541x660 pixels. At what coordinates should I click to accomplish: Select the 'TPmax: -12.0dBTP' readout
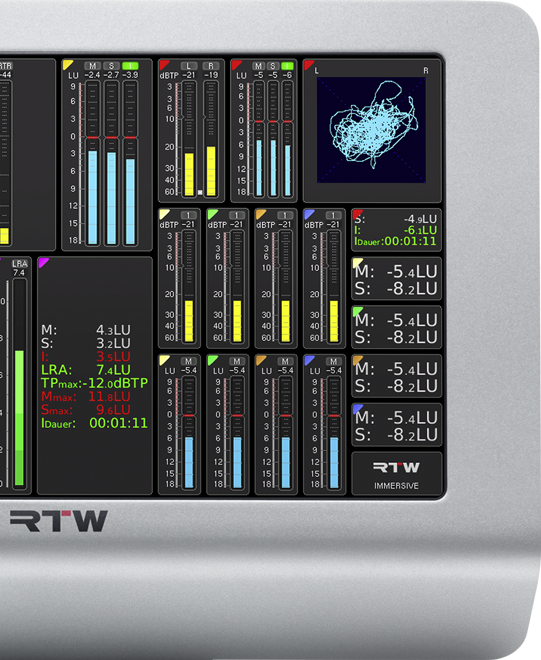click(x=94, y=383)
